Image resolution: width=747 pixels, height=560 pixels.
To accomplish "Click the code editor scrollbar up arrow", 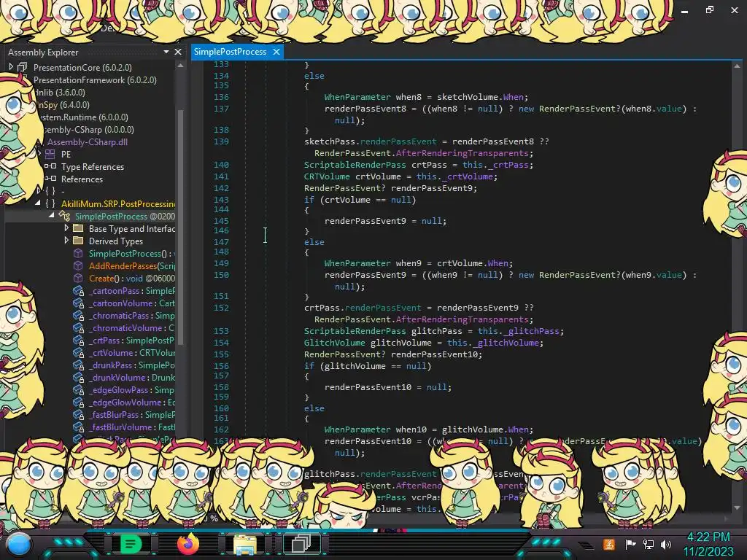I will (x=737, y=66).
